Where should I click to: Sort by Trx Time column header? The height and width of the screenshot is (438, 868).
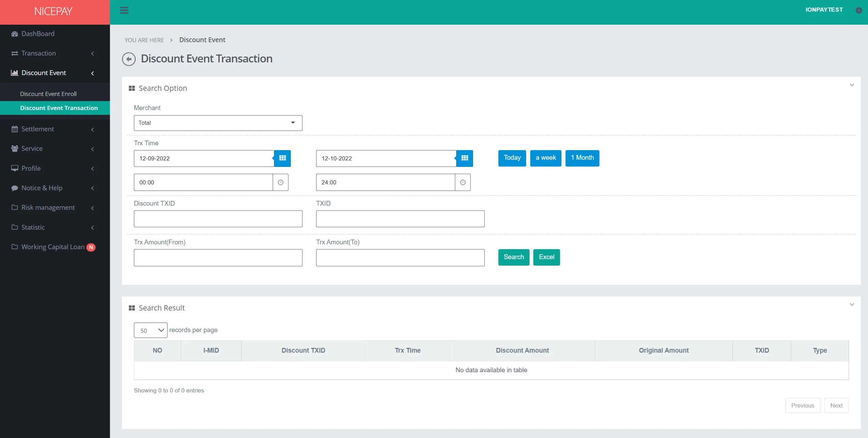click(408, 351)
